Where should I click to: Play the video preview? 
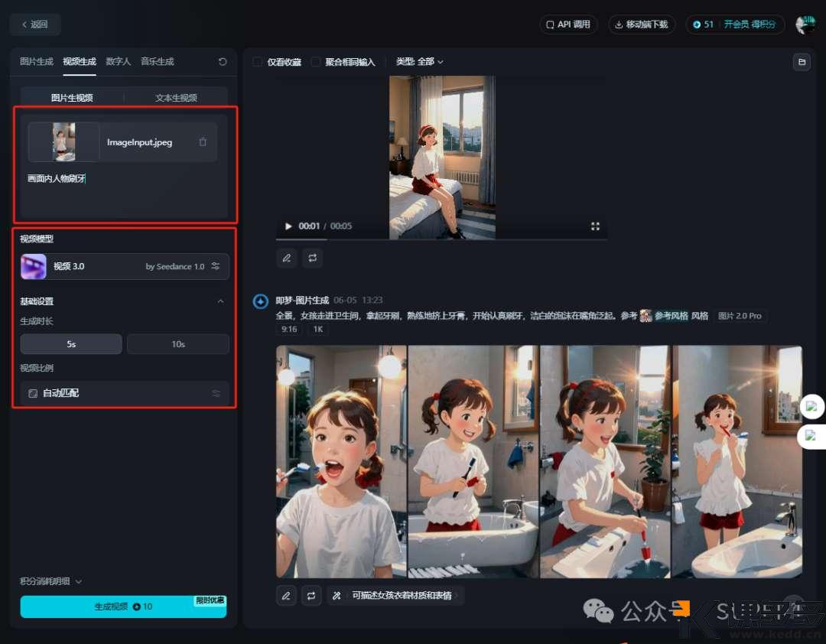point(288,226)
